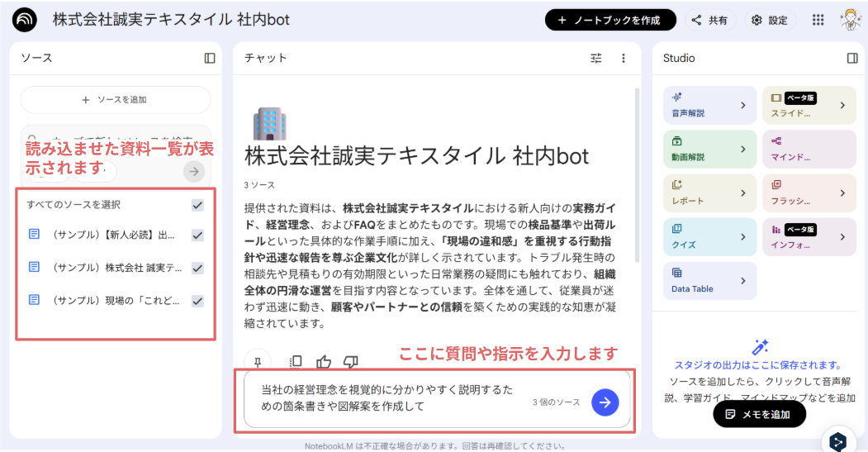This screenshot has width=868, height=452.
Task: Collapse the Studio panel with sidebar icon
Action: click(852, 58)
